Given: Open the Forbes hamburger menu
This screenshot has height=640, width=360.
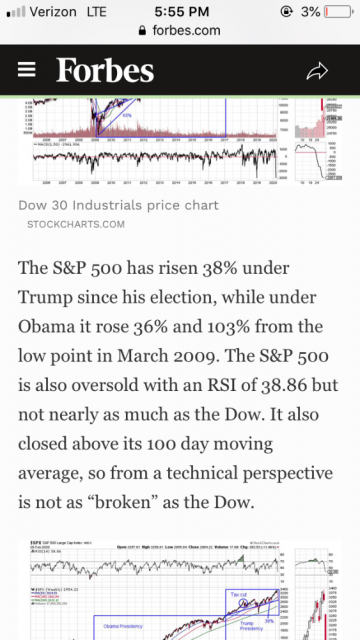Looking at the screenshot, I should (x=27, y=70).
